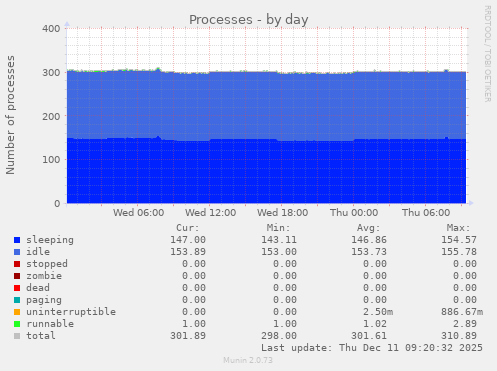
Task: Click sleeping average value 146.86
Action: pos(369,240)
